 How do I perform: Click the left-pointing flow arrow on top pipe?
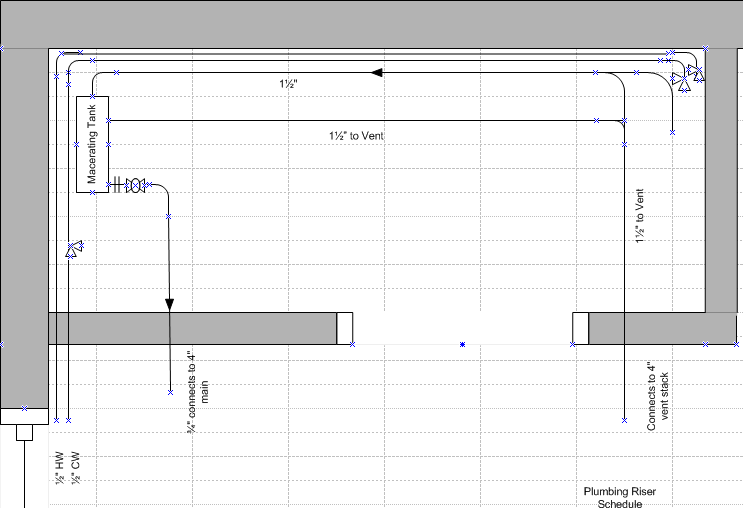coord(378,72)
